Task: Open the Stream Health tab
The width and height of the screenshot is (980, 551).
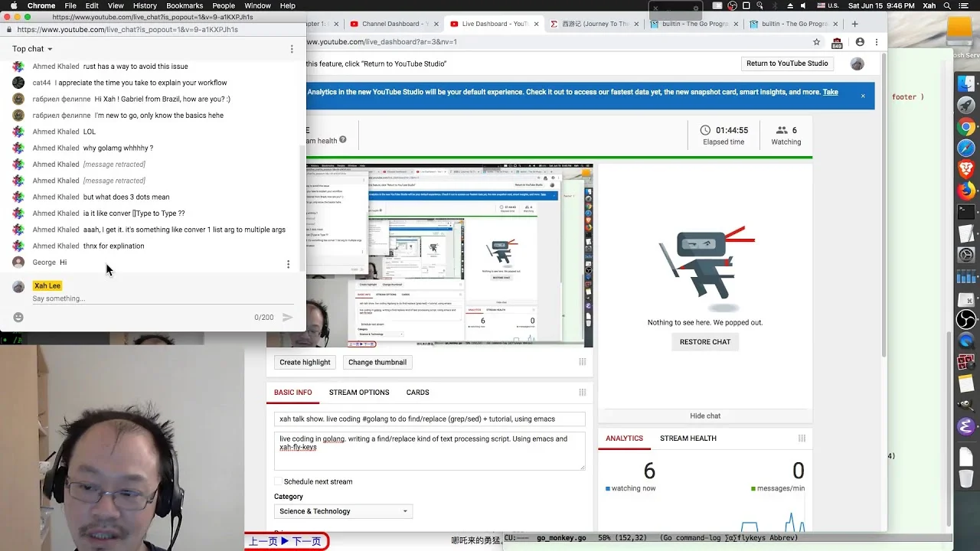Action: click(688, 439)
